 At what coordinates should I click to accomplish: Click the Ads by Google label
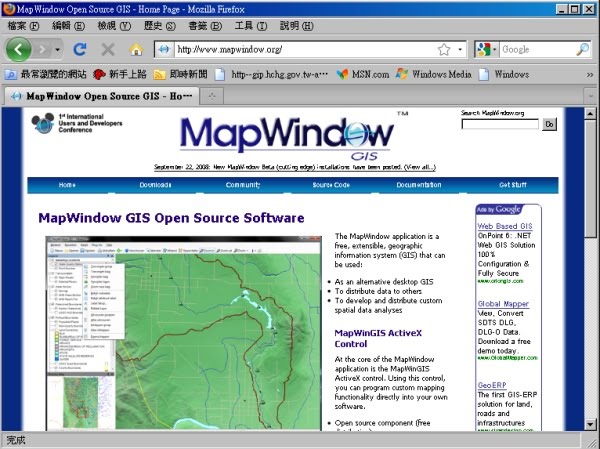[x=499, y=209]
